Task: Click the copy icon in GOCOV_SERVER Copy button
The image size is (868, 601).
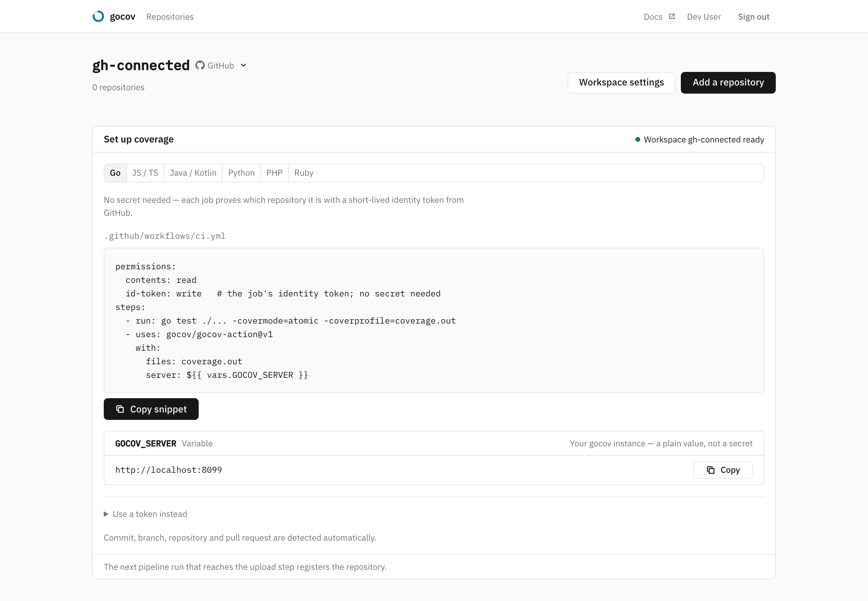Action: pos(710,470)
